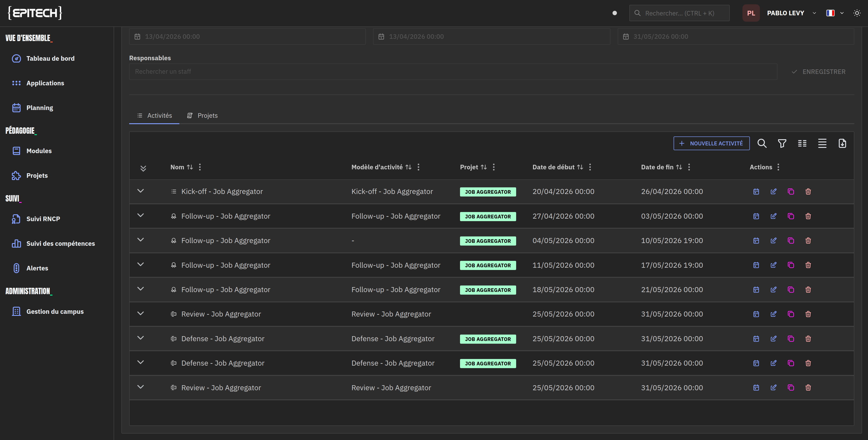Open calendar for Follow-up starting 18/05/2026
The height and width of the screenshot is (440, 868).
(756, 290)
